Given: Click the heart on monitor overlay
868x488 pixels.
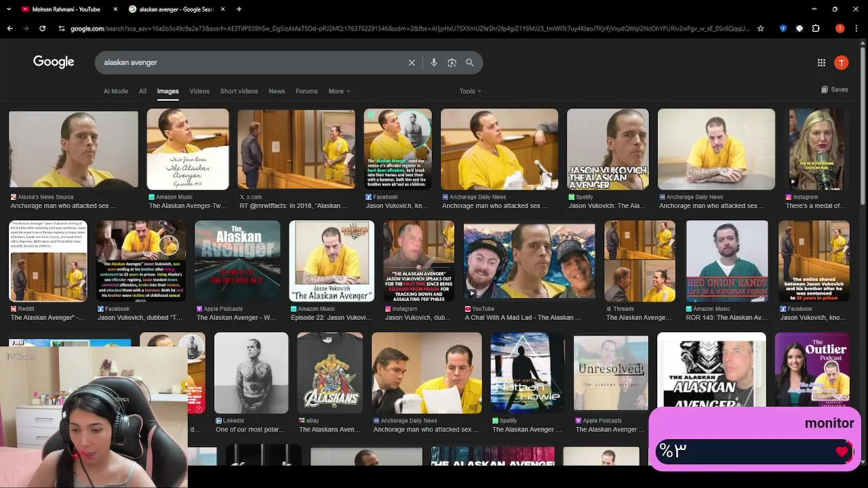Looking at the screenshot, I should click(842, 451).
